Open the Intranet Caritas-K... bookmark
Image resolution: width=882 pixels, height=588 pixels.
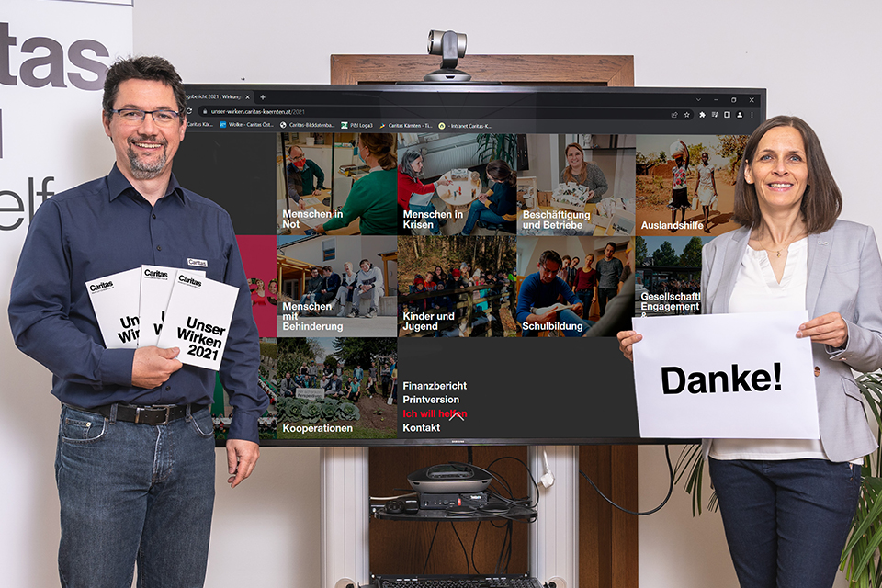click(465, 126)
